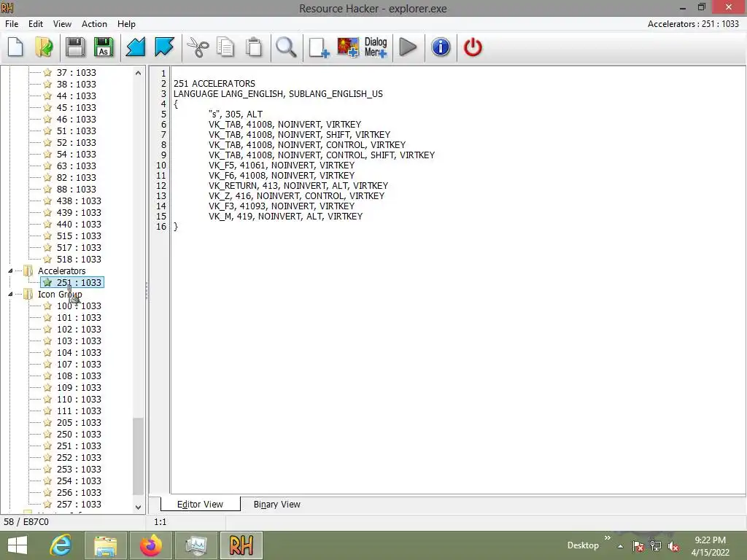This screenshot has width=747, height=560.
Task: Select Icon Group item 257 : 1033
Action: pos(79,505)
